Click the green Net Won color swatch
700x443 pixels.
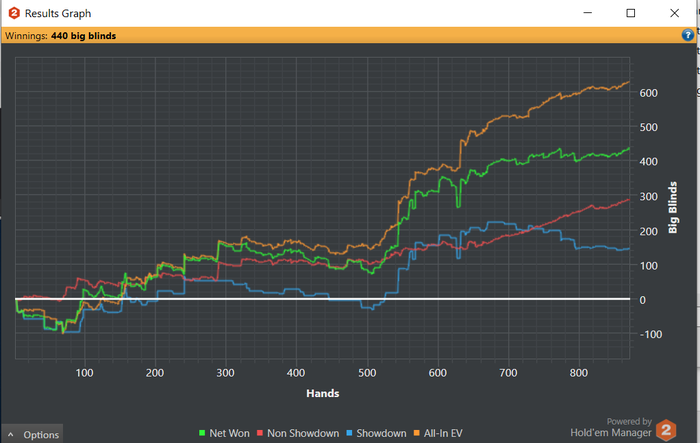tap(202, 433)
